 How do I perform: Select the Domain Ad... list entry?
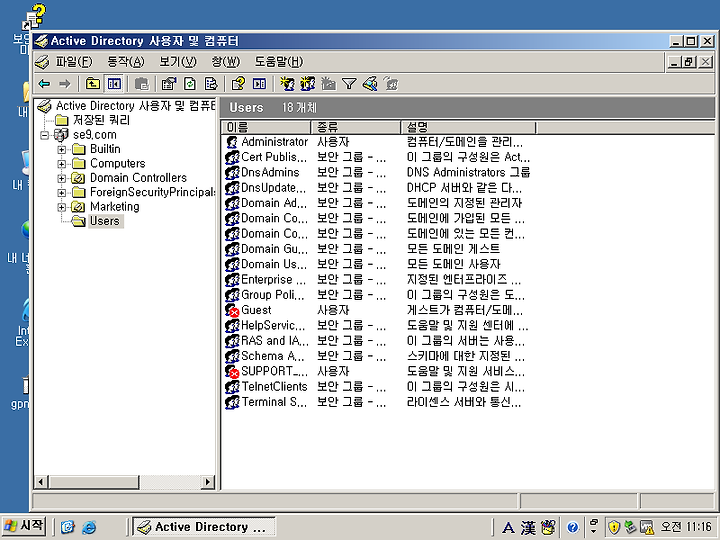pos(274,203)
